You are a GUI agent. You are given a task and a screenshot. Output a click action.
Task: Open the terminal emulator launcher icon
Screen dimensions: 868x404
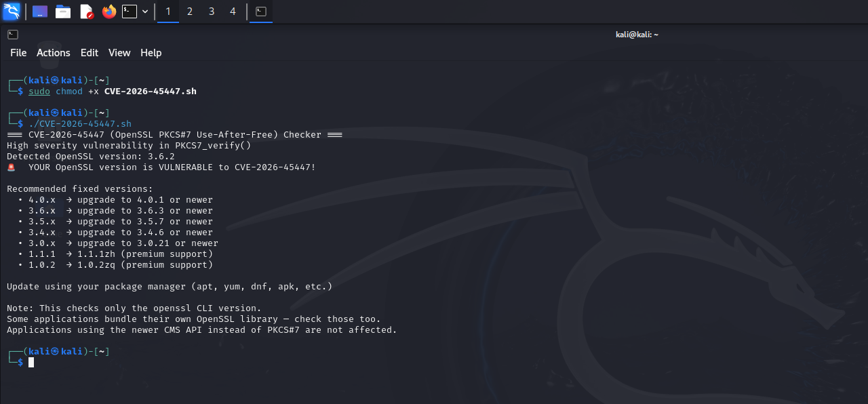[x=130, y=12]
